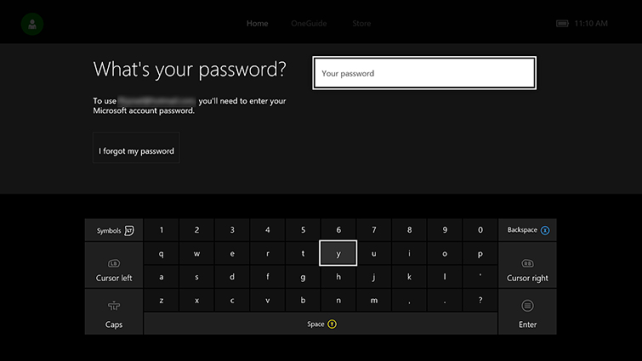
Task: Tap the 0 key
Action: coord(480,230)
